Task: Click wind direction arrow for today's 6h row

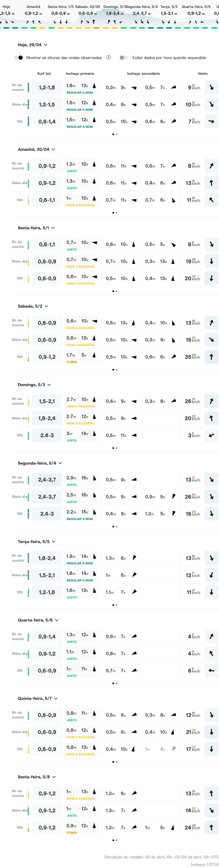Action: click(211, 88)
